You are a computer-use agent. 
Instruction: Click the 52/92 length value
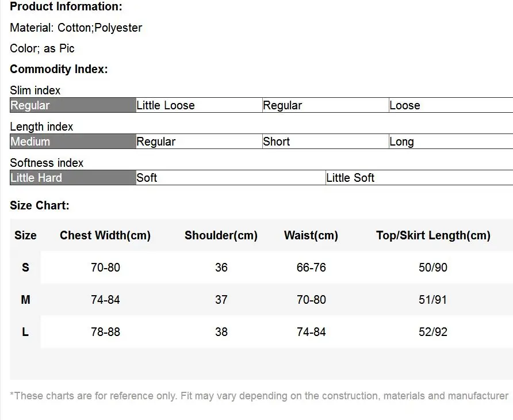(x=433, y=332)
